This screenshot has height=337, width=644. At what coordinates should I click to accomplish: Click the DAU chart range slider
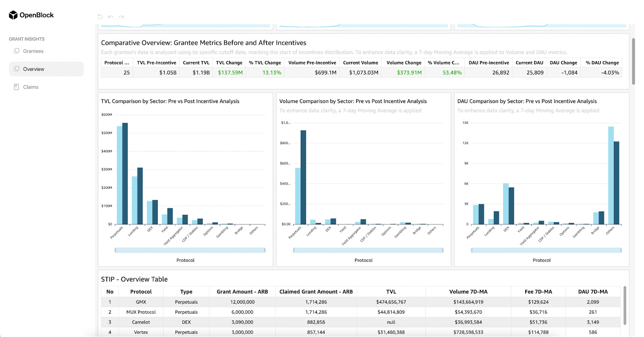click(546, 250)
